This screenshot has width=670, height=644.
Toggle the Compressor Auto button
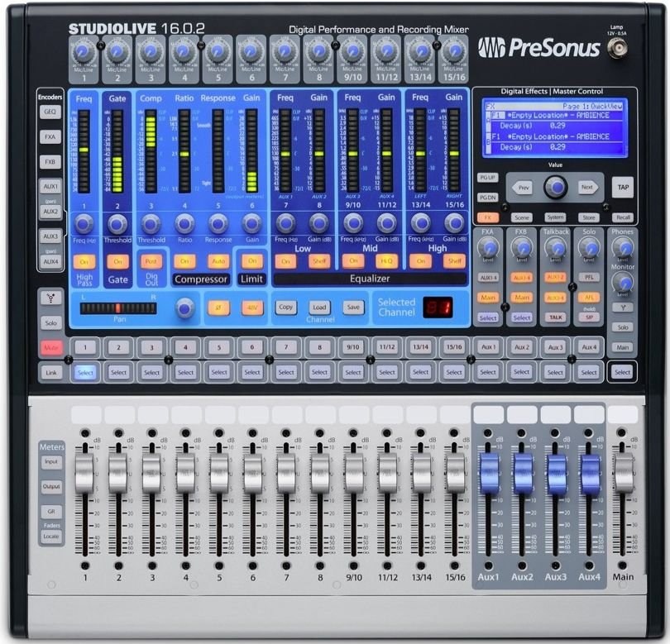pos(218,261)
